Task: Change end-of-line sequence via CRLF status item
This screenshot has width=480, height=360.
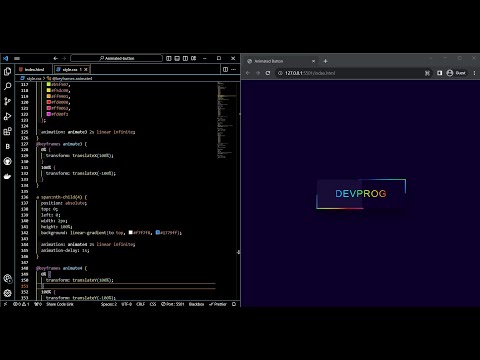Action: (141, 304)
